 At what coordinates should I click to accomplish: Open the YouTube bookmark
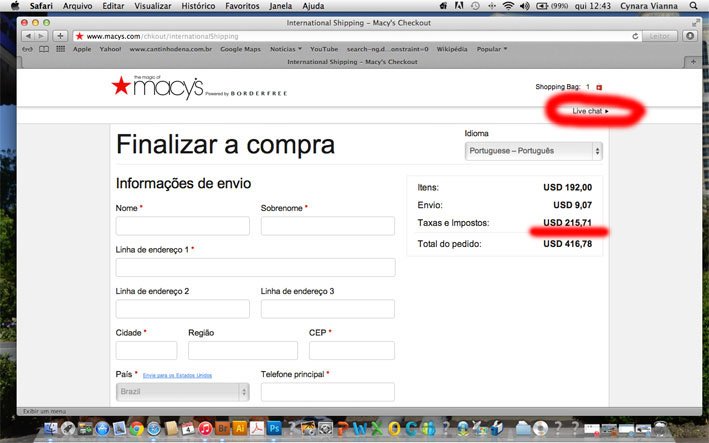click(x=324, y=49)
